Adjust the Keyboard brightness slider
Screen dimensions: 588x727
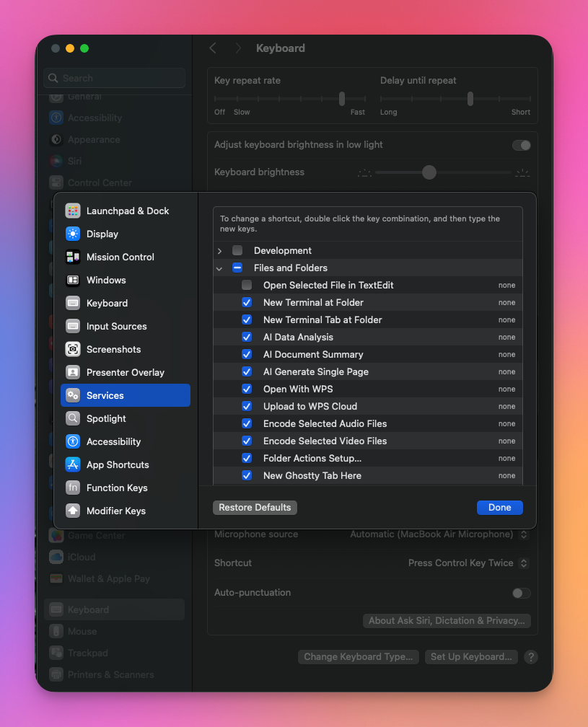(429, 172)
